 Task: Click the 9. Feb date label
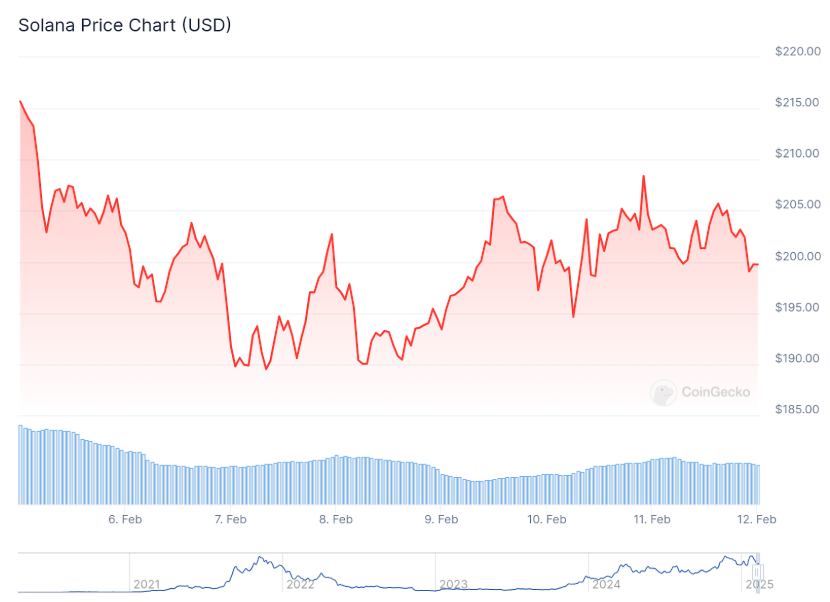coord(441,519)
